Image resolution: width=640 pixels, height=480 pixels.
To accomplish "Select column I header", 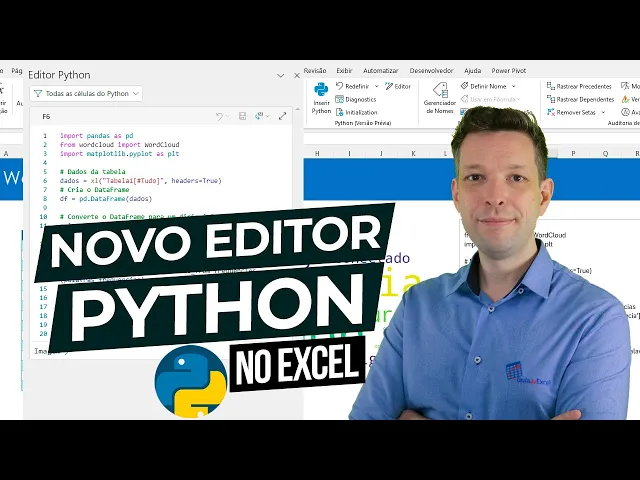I will (349, 153).
